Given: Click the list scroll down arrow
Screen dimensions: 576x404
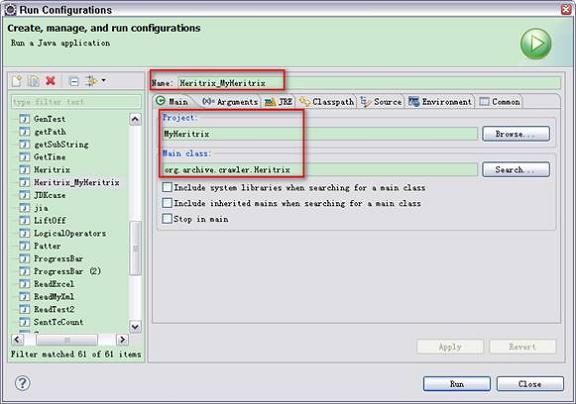Looking at the screenshot, I should [135, 326].
